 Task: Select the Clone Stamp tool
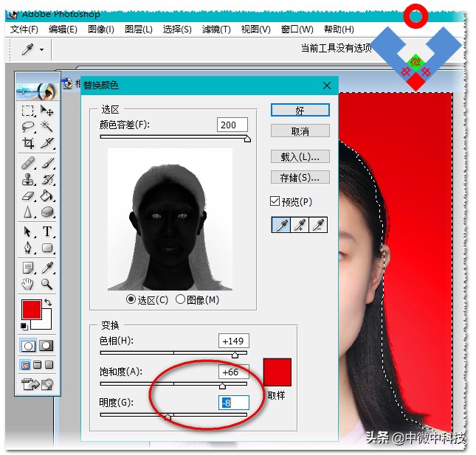pyautogui.click(x=28, y=179)
